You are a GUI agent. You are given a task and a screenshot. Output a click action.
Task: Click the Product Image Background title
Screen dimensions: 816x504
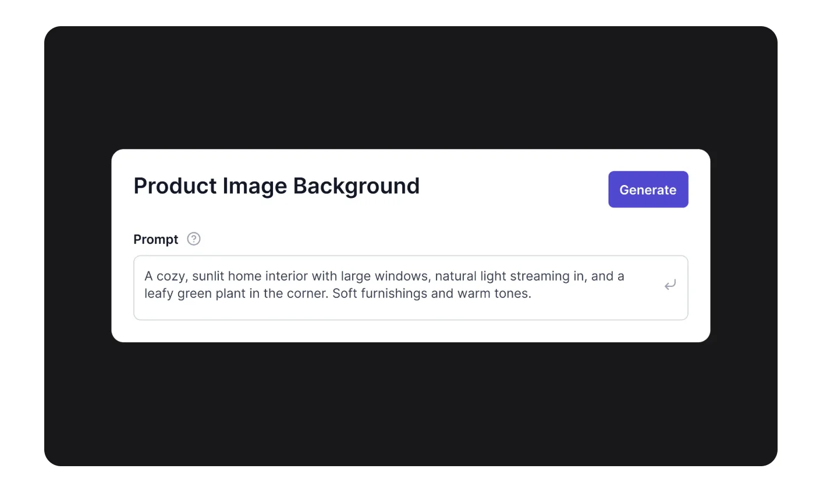coord(276,186)
